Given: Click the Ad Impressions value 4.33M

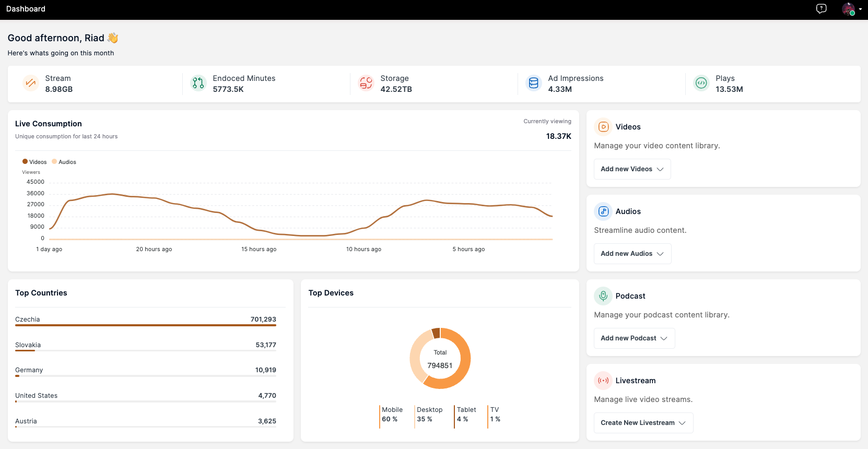Looking at the screenshot, I should [x=560, y=89].
